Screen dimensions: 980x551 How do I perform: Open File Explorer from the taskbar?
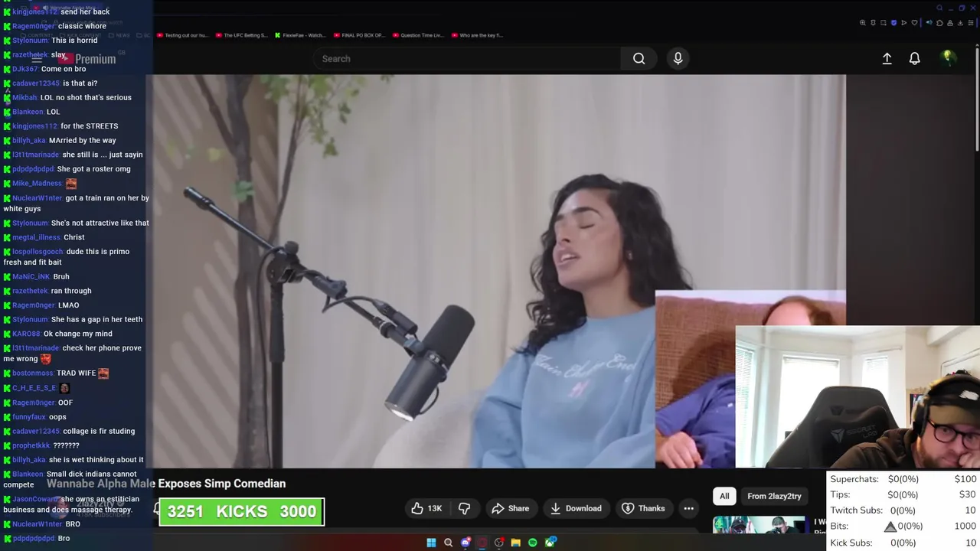click(x=516, y=543)
